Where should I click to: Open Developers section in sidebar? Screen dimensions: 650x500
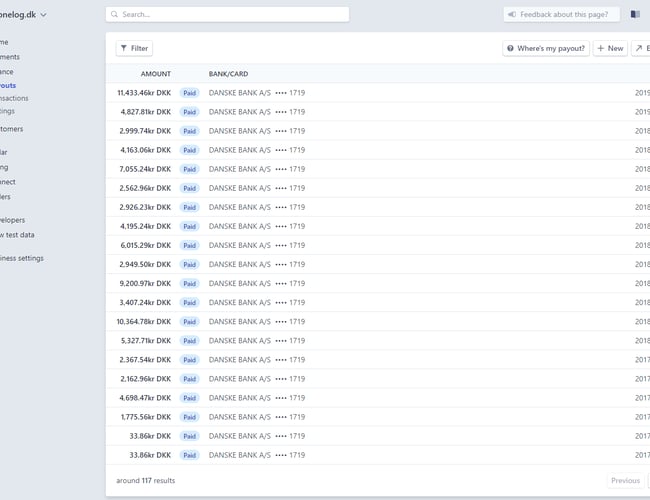(x=12, y=220)
